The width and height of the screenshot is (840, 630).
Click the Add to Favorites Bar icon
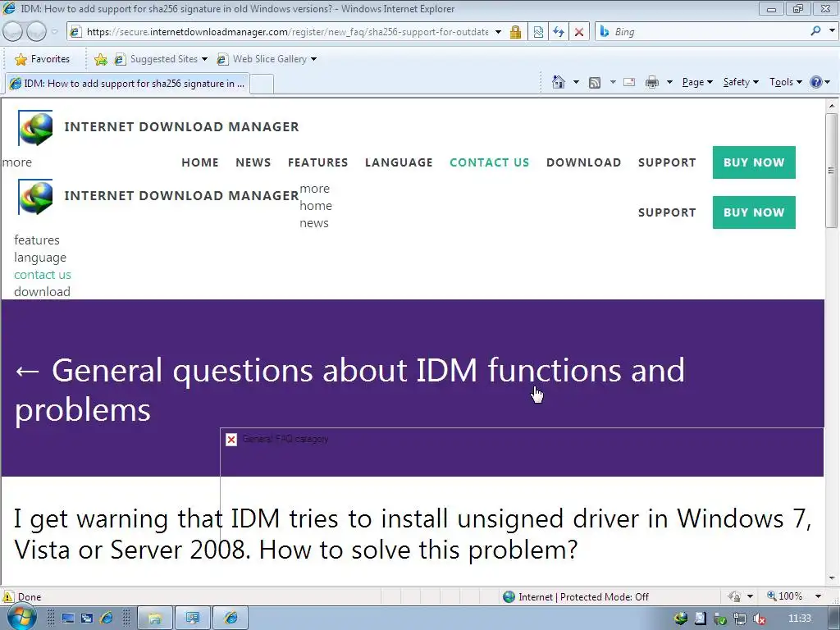point(100,59)
